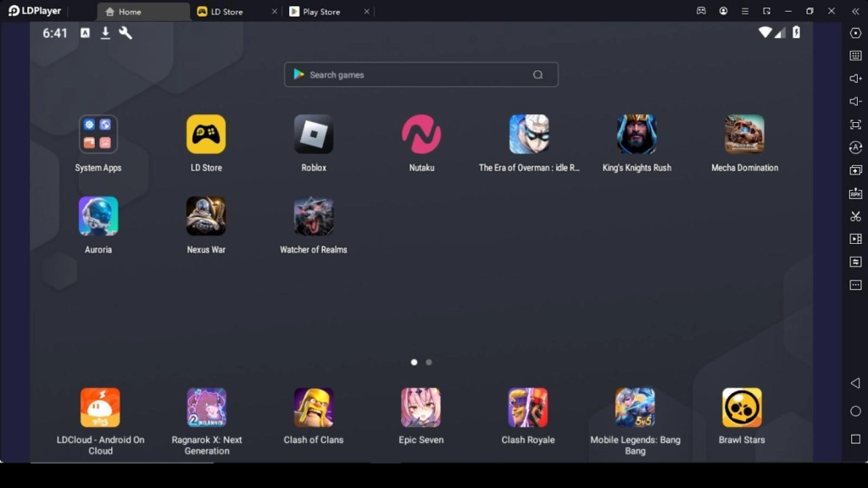Select the first home page dot
This screenshot has height=488, width=868.
[x=414, y=363]
